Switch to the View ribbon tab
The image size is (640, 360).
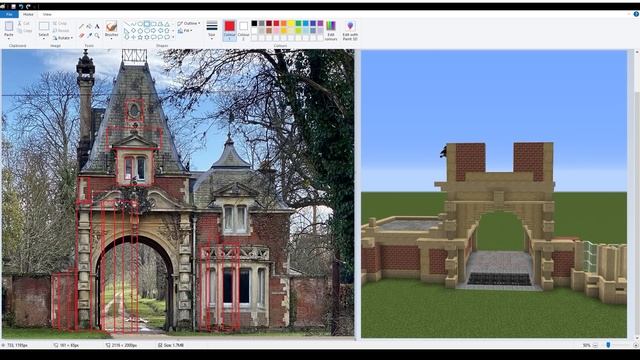[47, 14]
